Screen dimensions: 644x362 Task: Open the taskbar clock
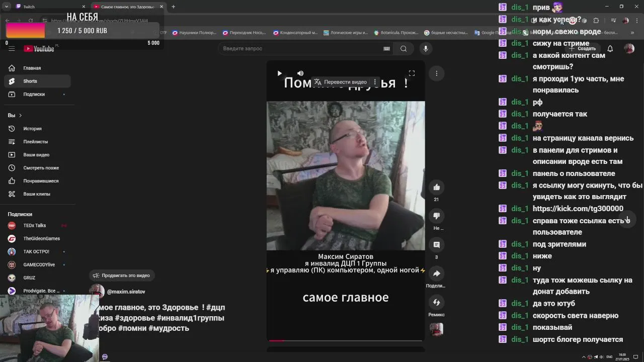pos(622,357)
